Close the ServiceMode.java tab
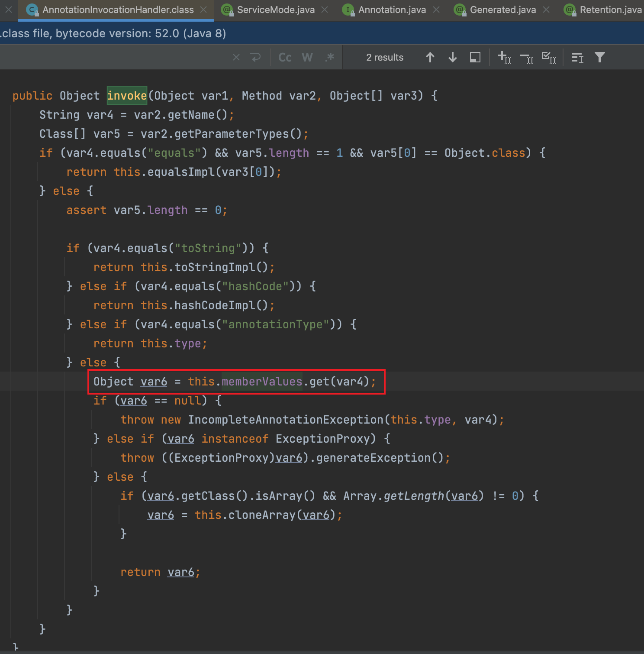Screen dimensions: 644x654 point(325,10)
